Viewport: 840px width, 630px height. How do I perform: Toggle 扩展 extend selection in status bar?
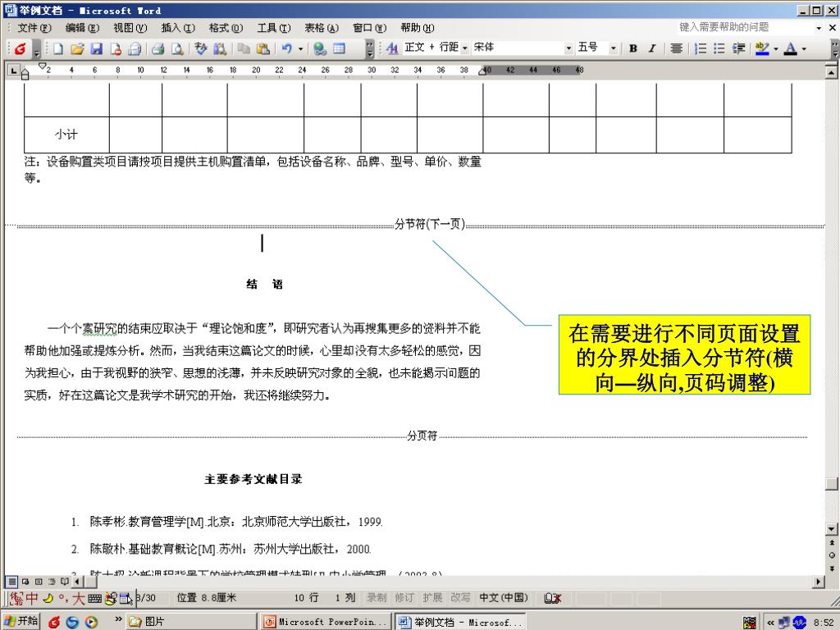click(x=431, y=598)
